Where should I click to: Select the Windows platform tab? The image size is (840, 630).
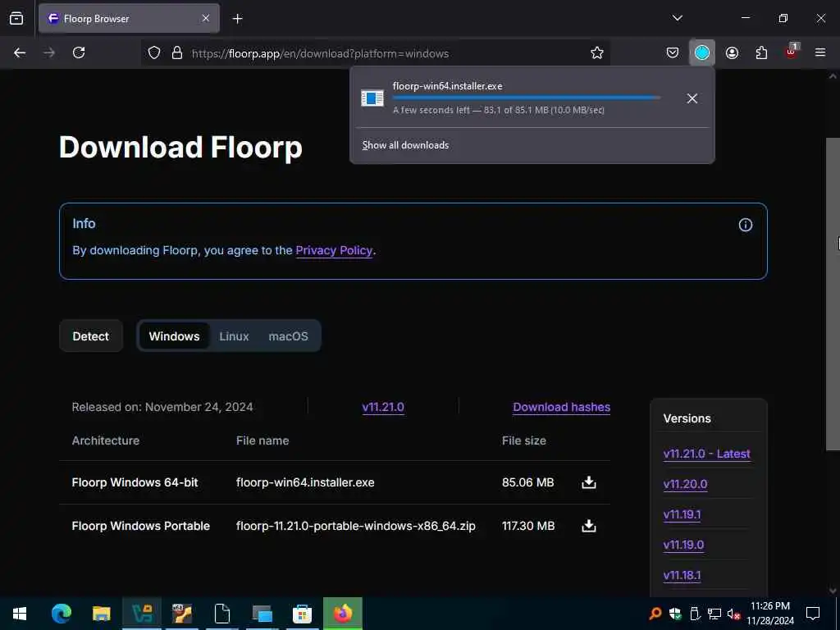(x=174, y=336)
